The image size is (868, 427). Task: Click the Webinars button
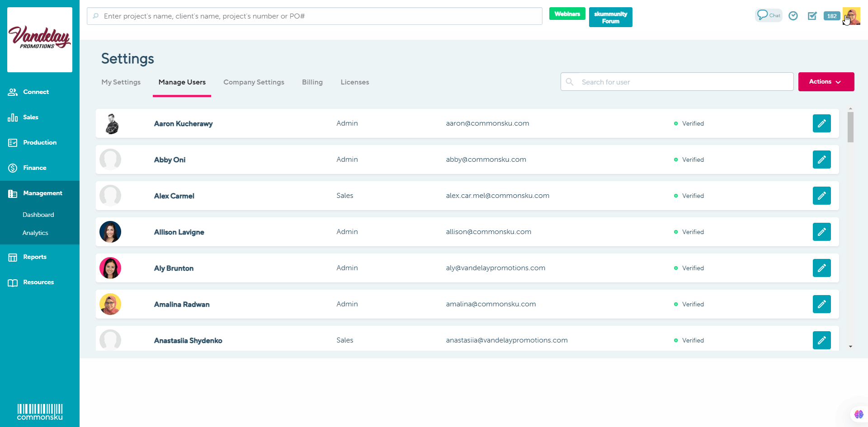pyautogui.click(x=567, y=14)
